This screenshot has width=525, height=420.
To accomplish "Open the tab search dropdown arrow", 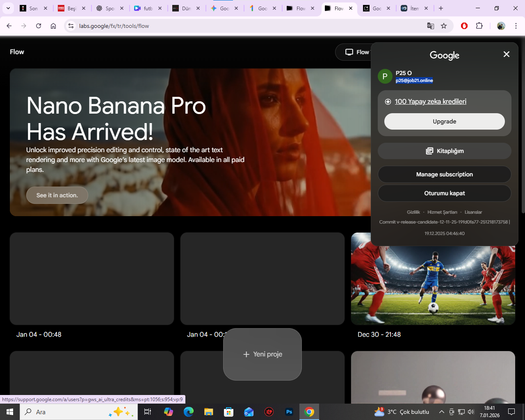I will [8, 8].
